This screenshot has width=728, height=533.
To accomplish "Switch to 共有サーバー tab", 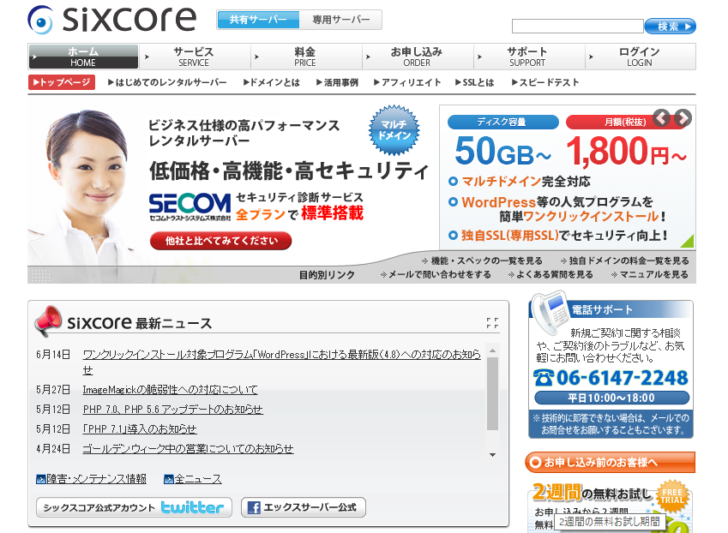I will coord(258,20).
